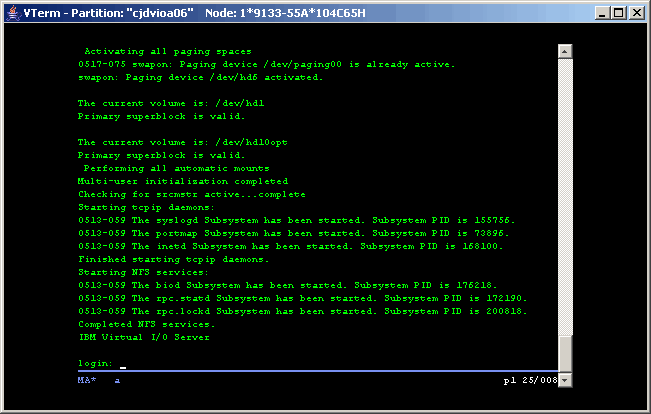
Task: Click the "a" indicator in status bar
Action: click(117, 380)
